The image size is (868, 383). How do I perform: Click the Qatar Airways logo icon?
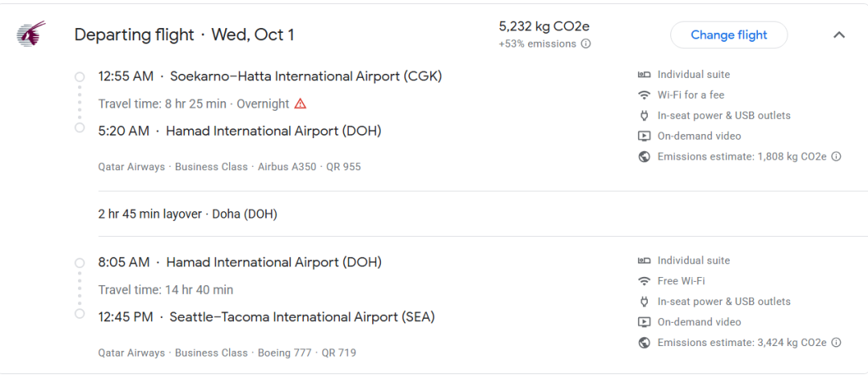(31, 34)
